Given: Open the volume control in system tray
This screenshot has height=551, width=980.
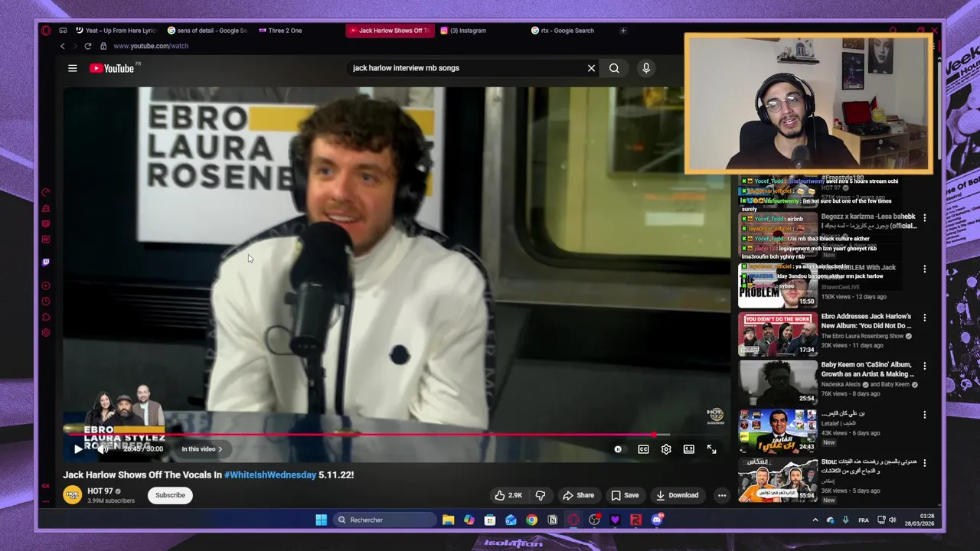Looking at the screenshot, I should tap(893, 520).
